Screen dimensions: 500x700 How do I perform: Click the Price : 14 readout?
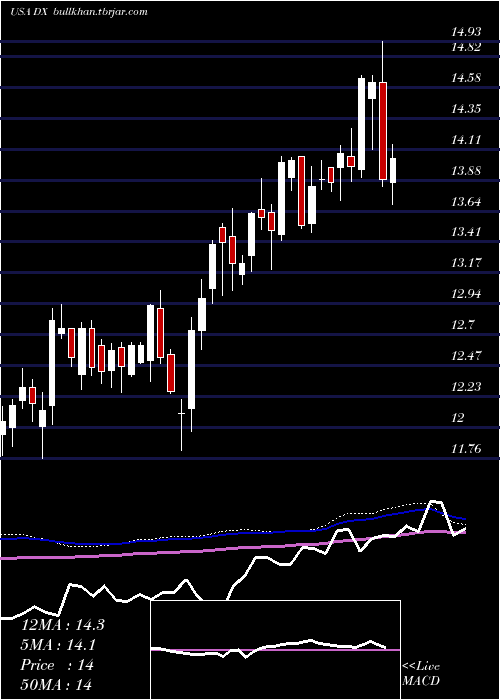(57, 665)
